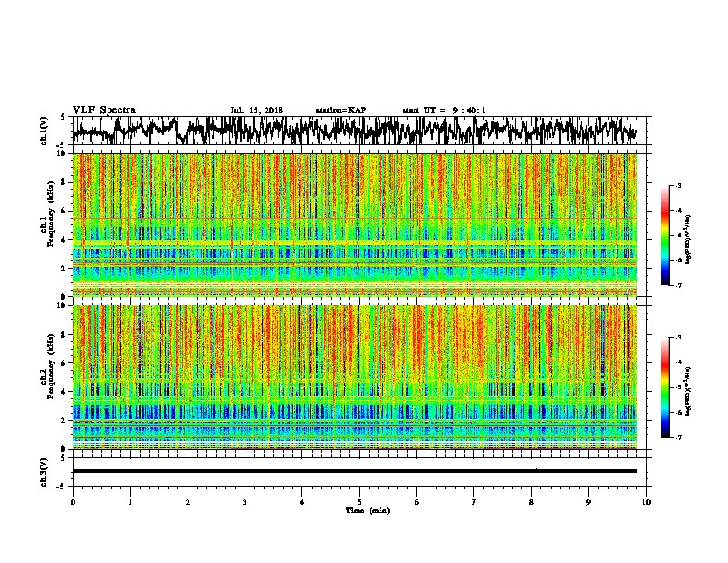Click the "Time (min)" axis title

(368, 511)
